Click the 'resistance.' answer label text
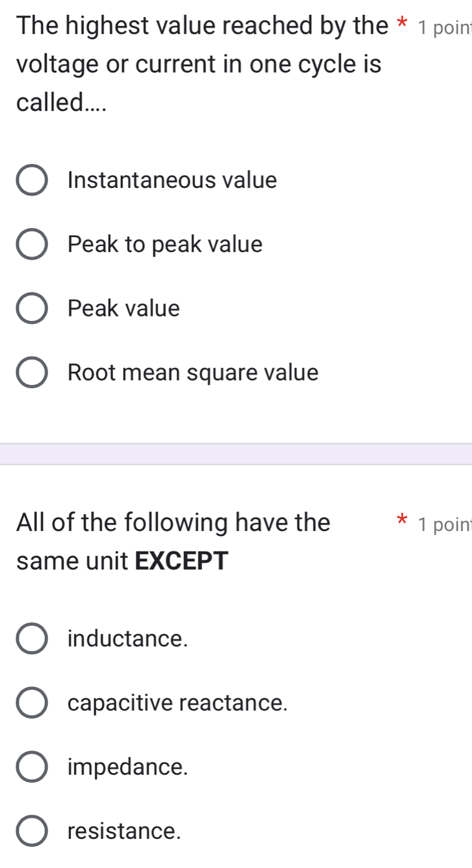The image size is (472, 868). tap(124, 831)
